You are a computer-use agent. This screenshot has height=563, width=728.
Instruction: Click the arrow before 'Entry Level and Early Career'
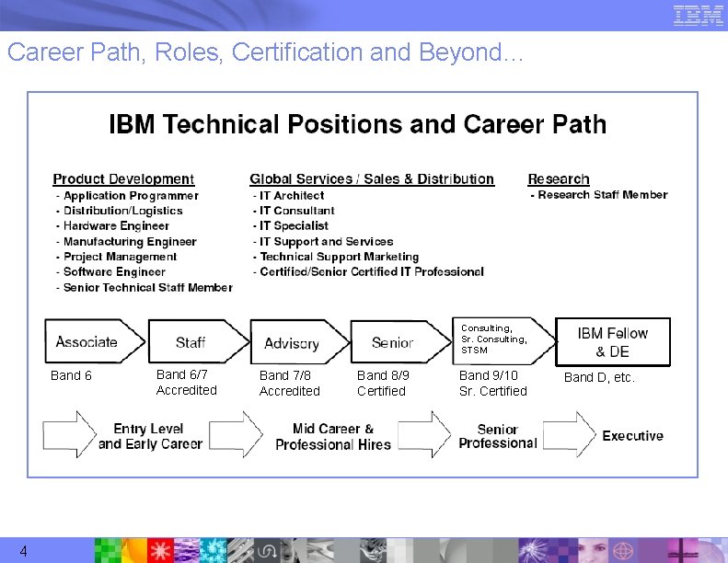point(69,434)
